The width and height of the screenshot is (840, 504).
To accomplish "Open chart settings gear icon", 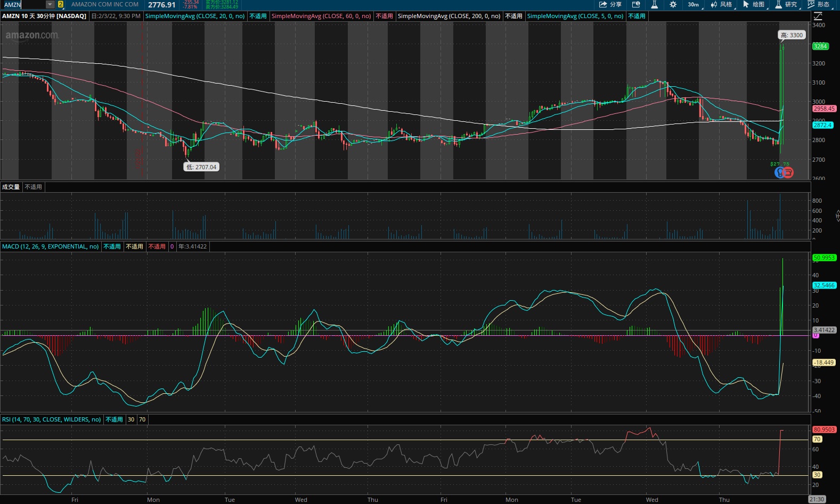I will coord(673,4).
